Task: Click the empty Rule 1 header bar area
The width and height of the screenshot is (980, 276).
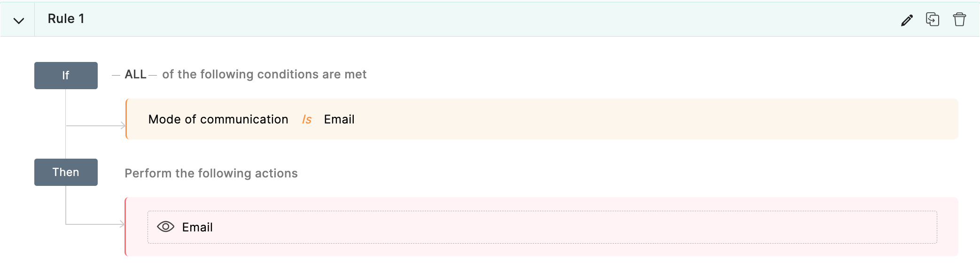Action: click(x=470, y=19)
